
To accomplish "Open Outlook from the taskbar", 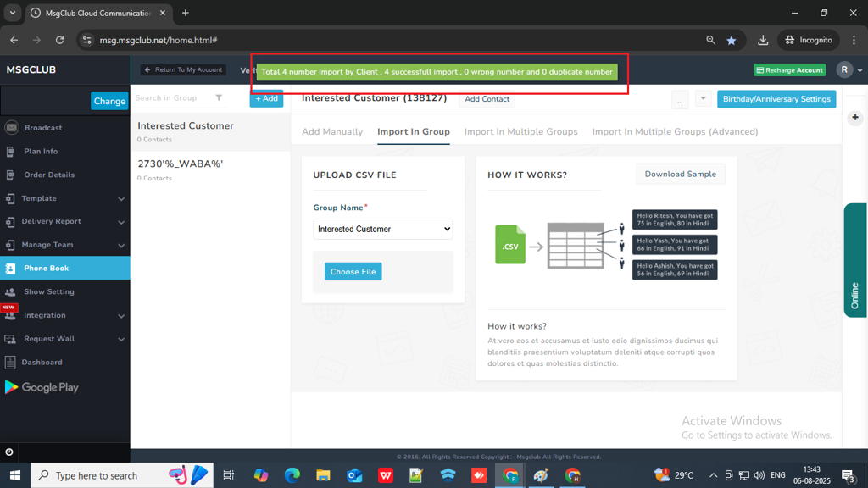I will coord(354,475).
